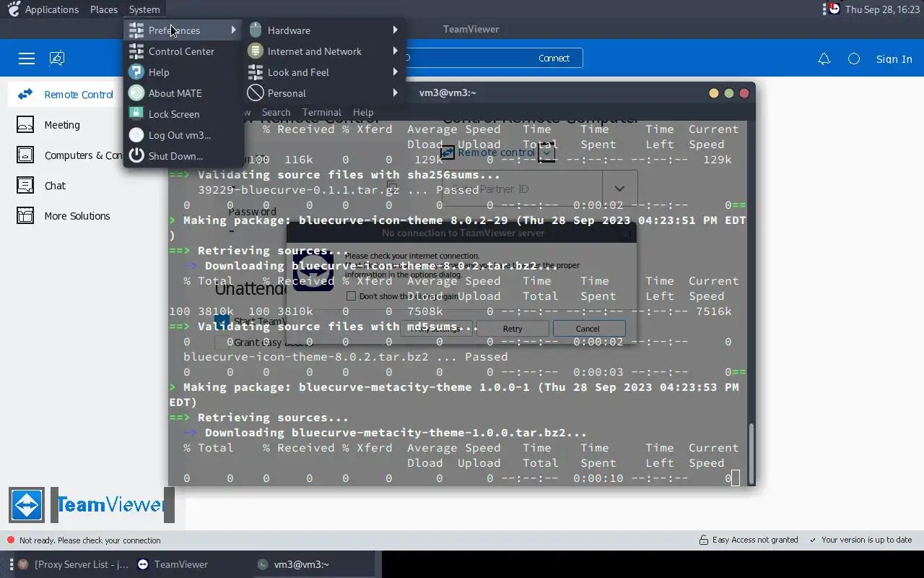924x578 pixels.
Task: Click the Look and Feel icon
Action: [x=255, y=72]
